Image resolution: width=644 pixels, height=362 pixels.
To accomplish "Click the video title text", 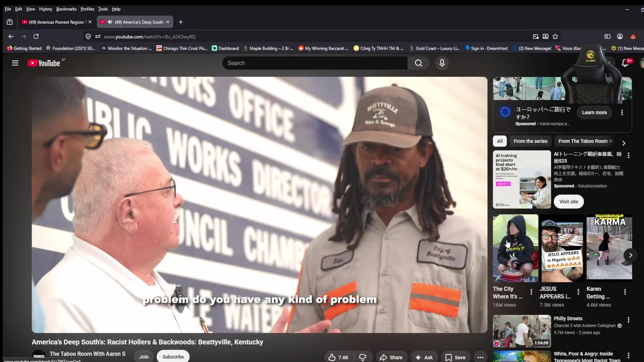I will pyautogui.click(x=147, y=342).
